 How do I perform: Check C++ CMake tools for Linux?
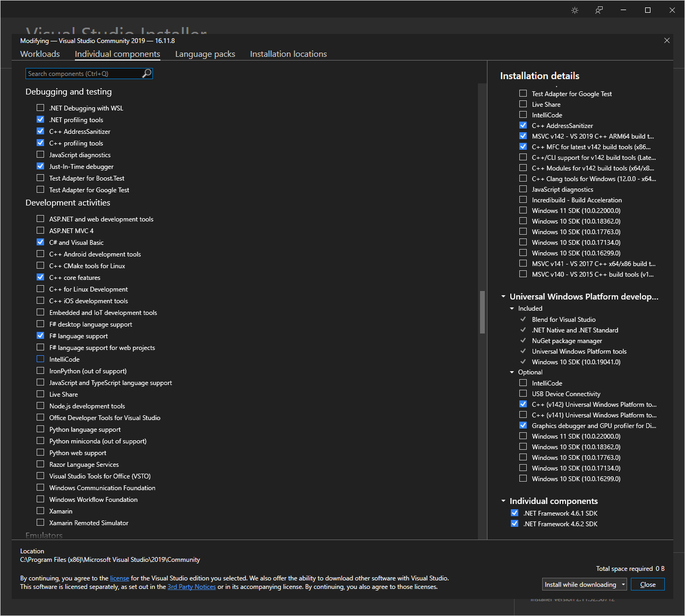(x=40, y=266)
